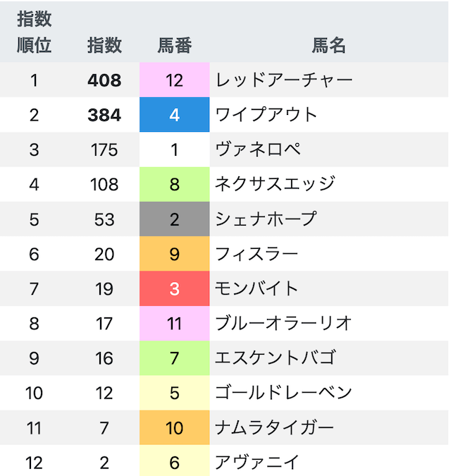Open horse ネクサスエッジ

(275, 184)
